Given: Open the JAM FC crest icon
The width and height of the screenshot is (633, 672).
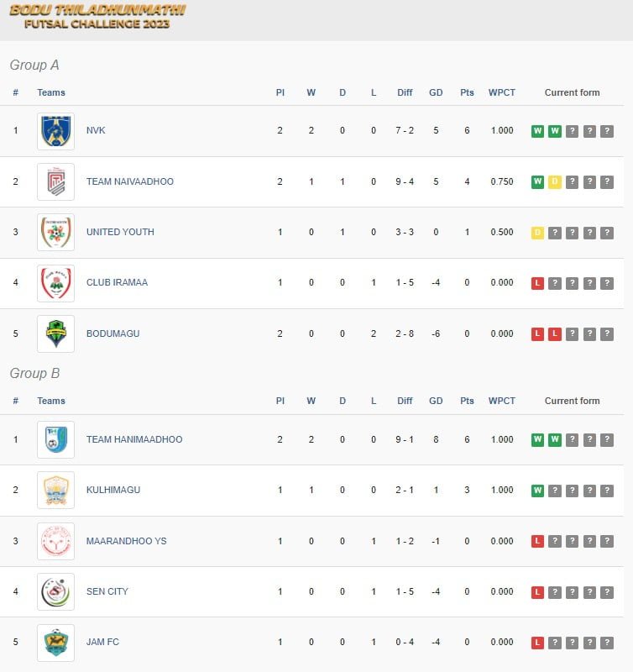Looking at the screenshot, I should pos(55,643).
